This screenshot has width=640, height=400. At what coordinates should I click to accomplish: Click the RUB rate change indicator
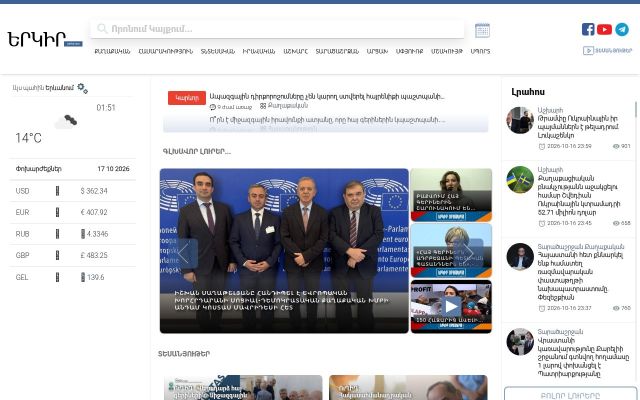coord(57,234)
